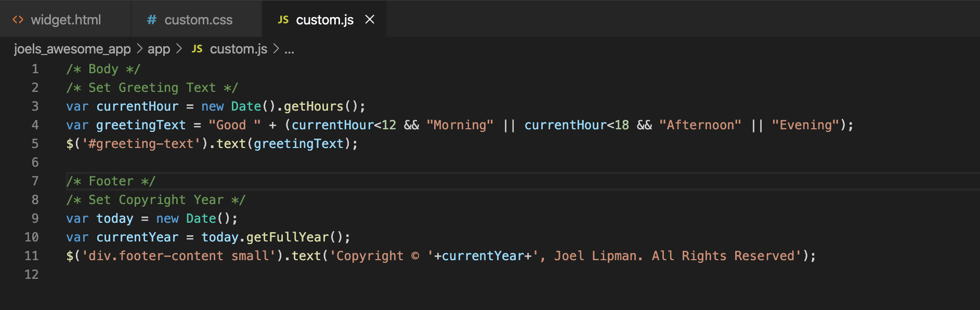This screenshot has width=980, height=310.
Task: Place cursor on empty line 12
Action: pos(208,275)
